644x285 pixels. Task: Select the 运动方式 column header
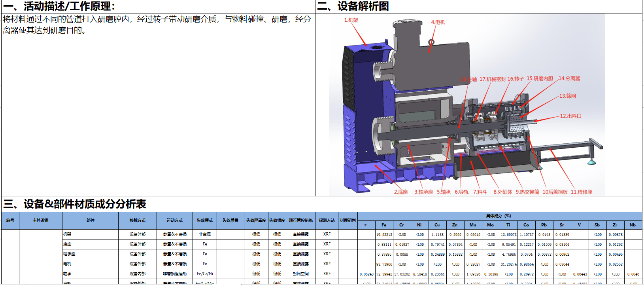click(175, 220)
